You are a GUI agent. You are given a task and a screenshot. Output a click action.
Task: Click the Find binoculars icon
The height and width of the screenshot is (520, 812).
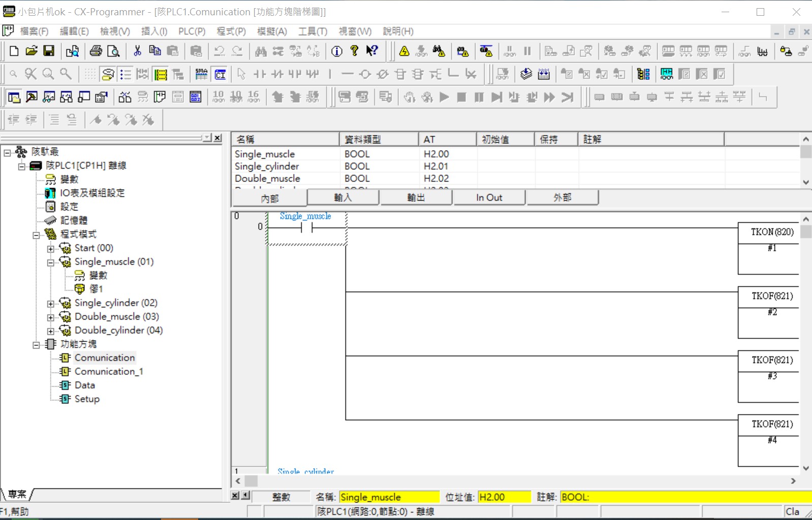(x=261, y=51)
